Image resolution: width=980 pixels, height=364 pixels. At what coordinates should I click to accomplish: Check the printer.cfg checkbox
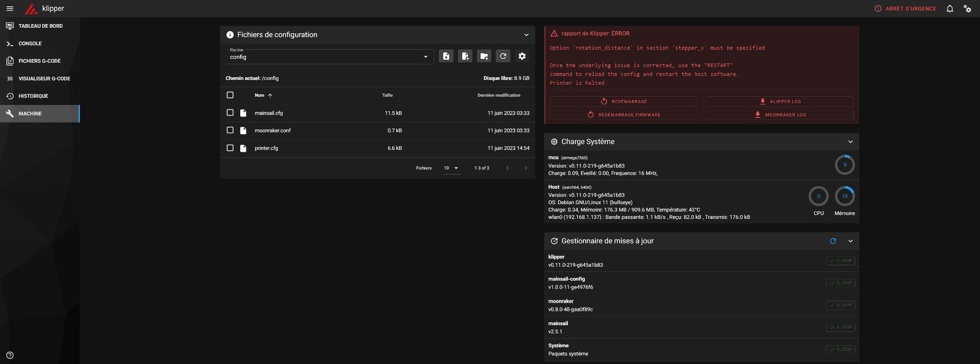pyautogui.click(x=230, y=148)
